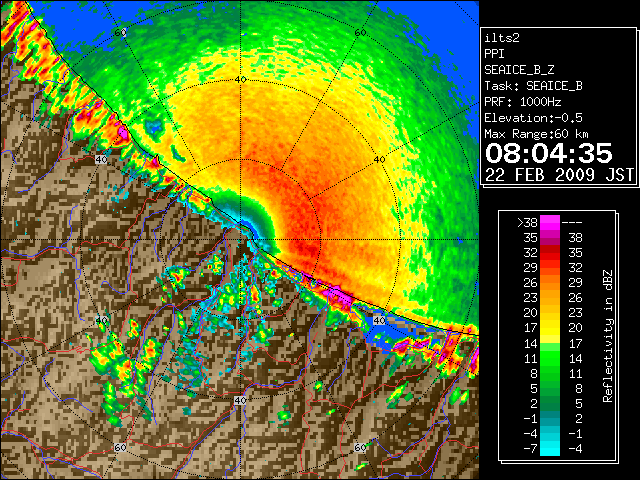Screen dimensions: 640x480
Task: Pick the magenta swatch atop the color bar
Action: click(550, 223)
